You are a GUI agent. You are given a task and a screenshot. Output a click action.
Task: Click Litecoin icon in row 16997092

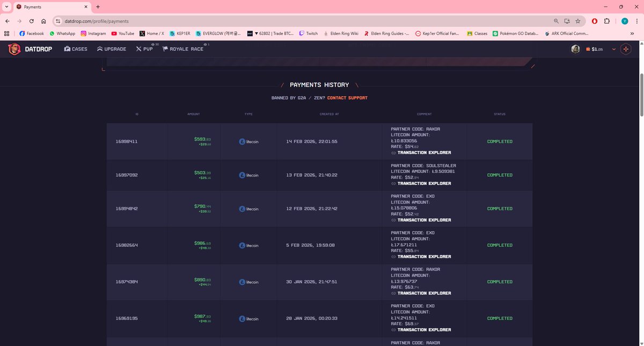click(242, 175)
